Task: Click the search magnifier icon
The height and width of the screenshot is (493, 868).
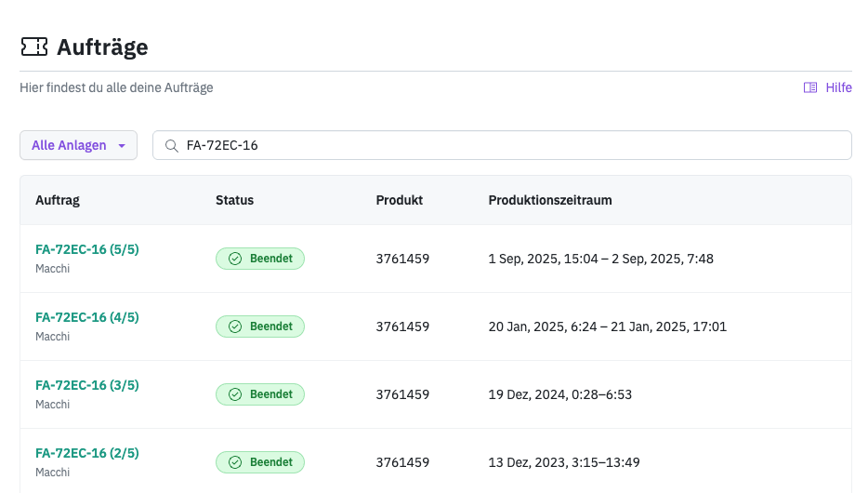Action: (171, 145)
